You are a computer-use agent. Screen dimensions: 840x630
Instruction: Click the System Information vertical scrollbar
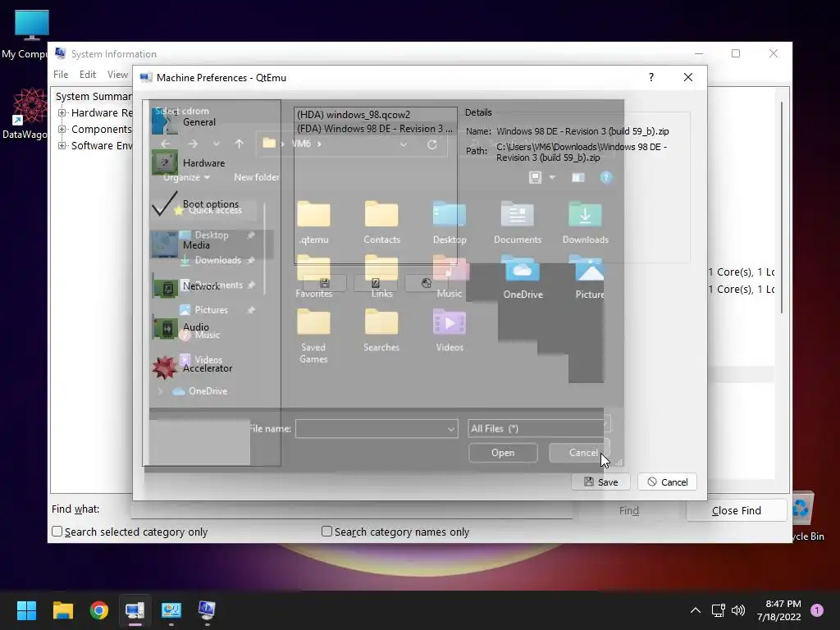pos(782,208)
